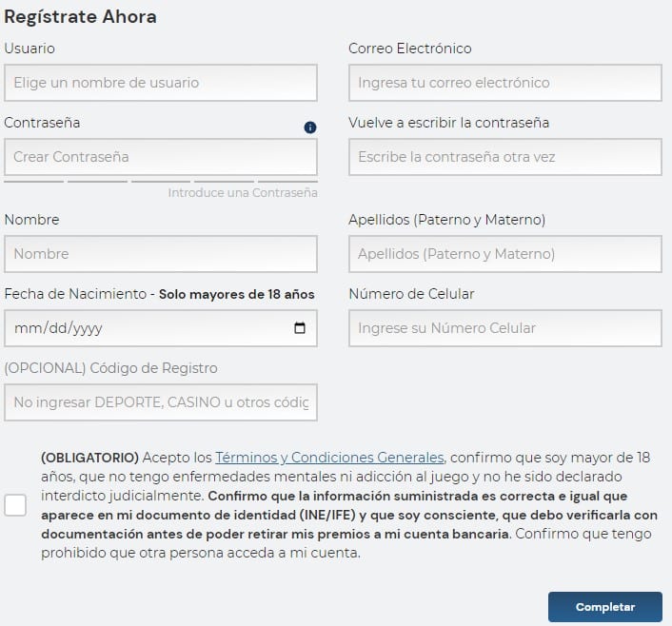Click the Correo Electrónico input
Viewport: 672px width, 626px height.
point(504,83)
